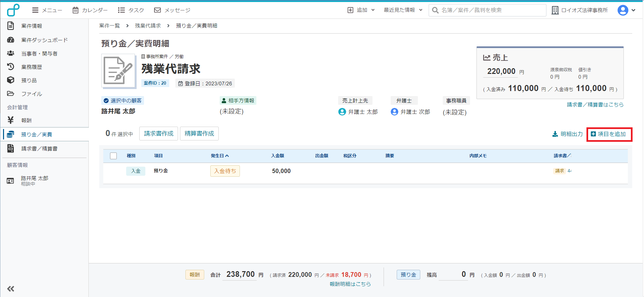Open the user avatar account menu

click(626, 10)
